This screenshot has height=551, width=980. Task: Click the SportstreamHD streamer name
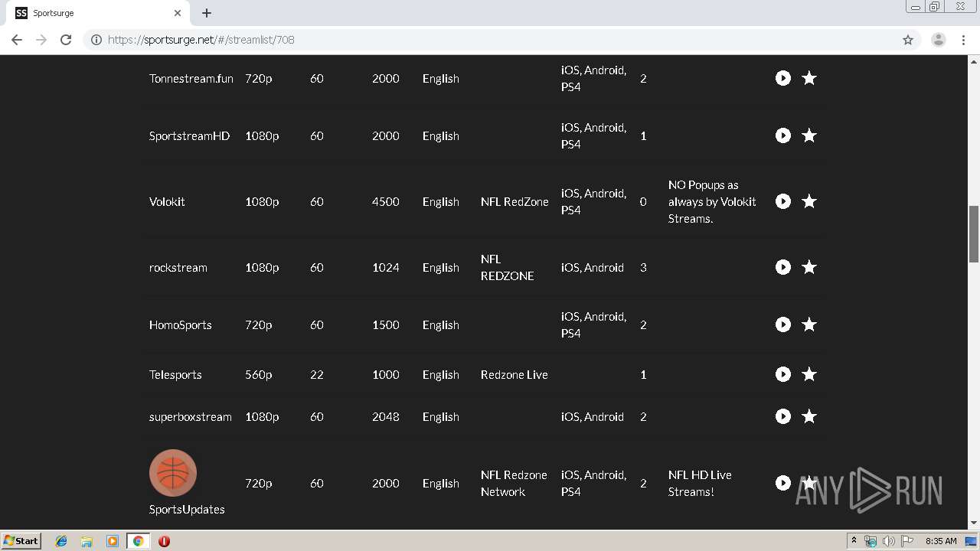pyautogui.click(x=189, y=135)
